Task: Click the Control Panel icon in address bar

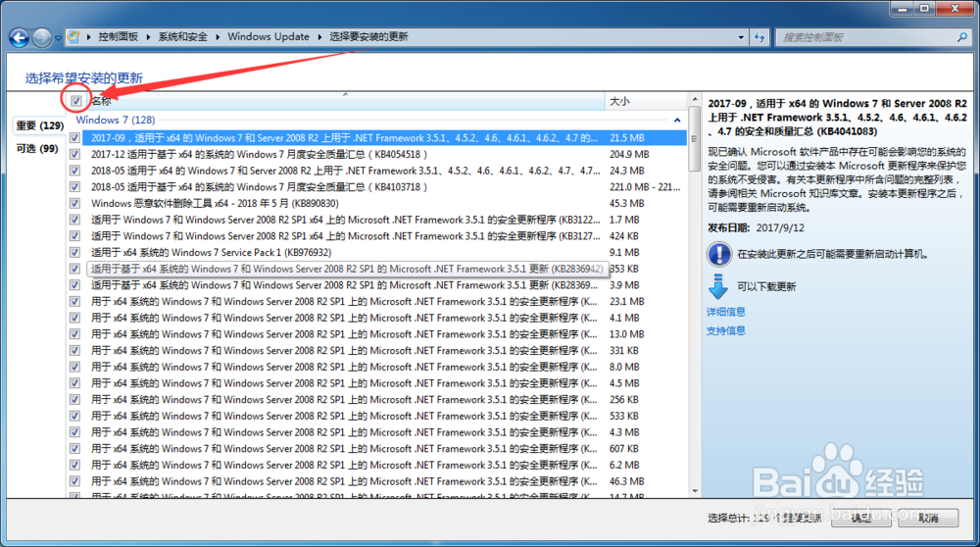Action: tap(73, 37)
